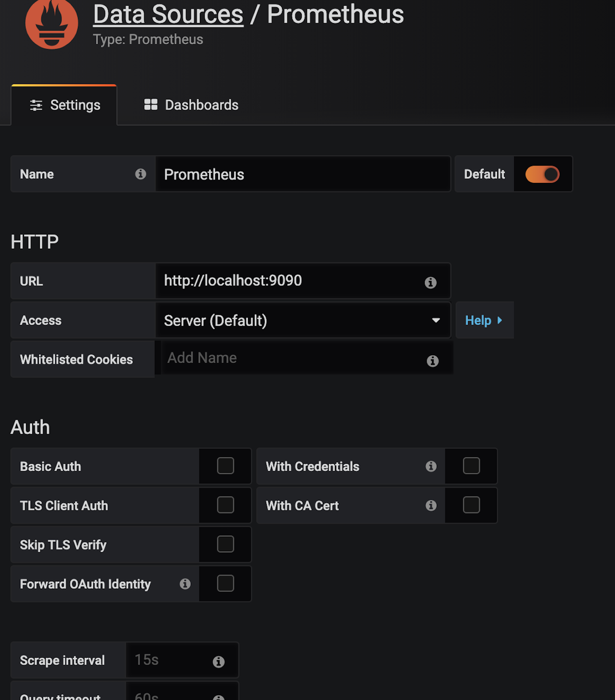Viewport: 615px width, 700px height.
Task: Click the HTTP section heading
Action: 35,242
